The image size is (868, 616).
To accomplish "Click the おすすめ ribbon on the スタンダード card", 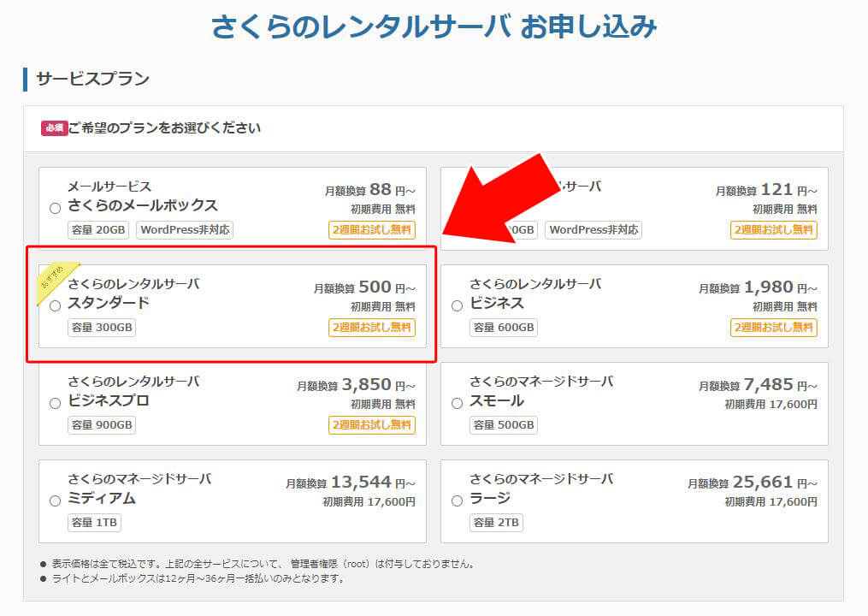I will (50, 277).
